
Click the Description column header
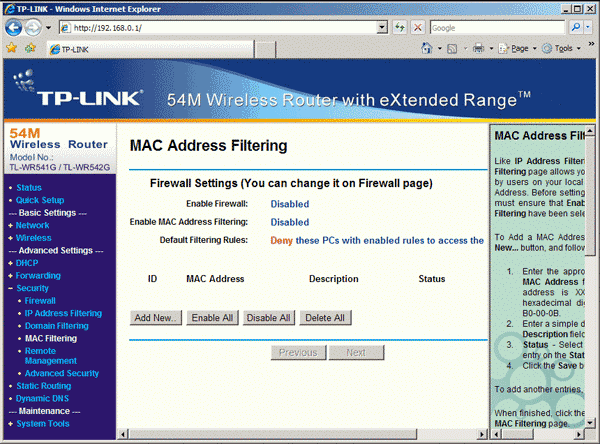point(334,279)
